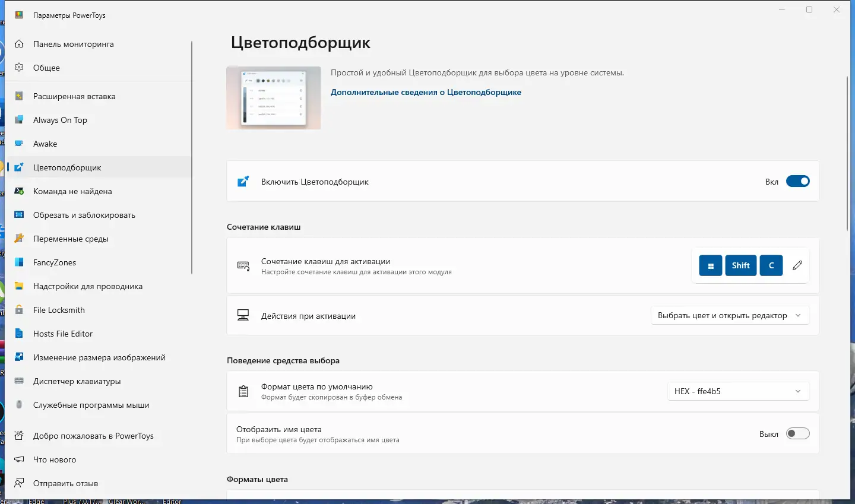Open the Панель мониторинга home icon
Screen dimensions: 855x504
click(x=19, y=44)
